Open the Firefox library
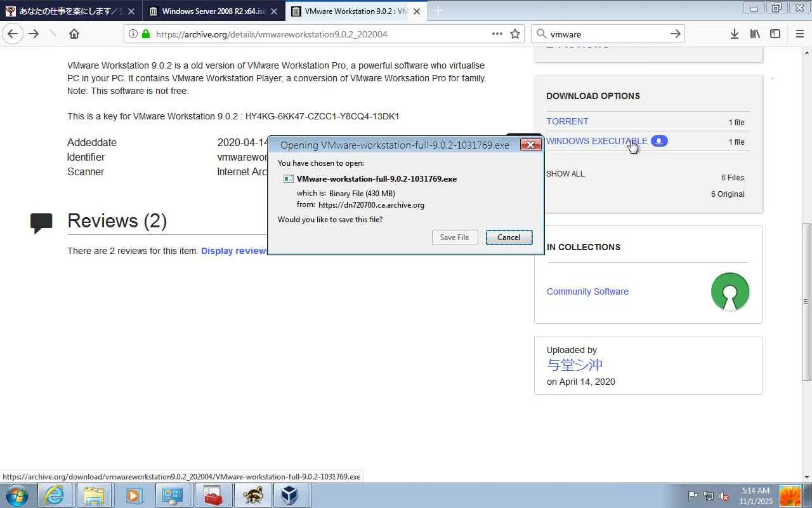The image size is (812, 508). [755, 34]
